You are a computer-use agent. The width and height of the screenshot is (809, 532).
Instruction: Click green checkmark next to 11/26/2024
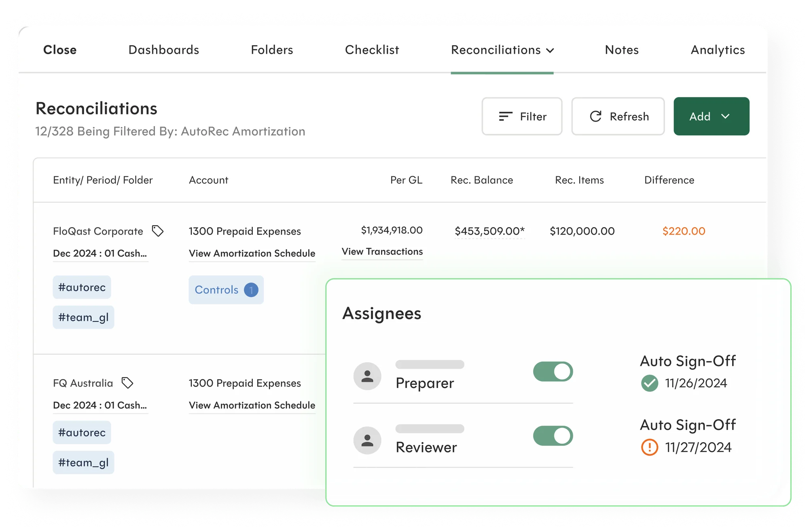(650, 383)
